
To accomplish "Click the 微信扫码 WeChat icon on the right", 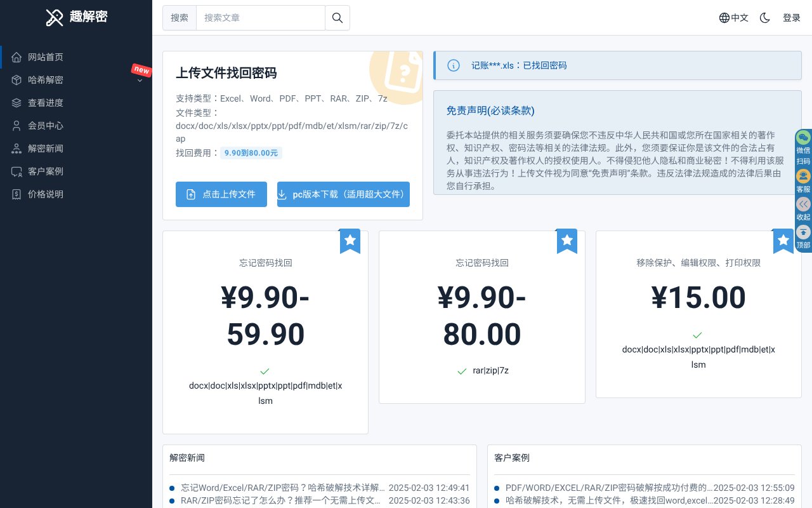I will coord(803,137).
